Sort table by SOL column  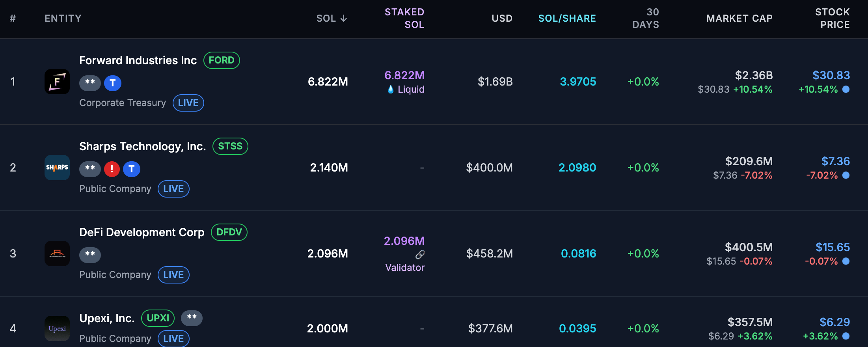[332, 19]
